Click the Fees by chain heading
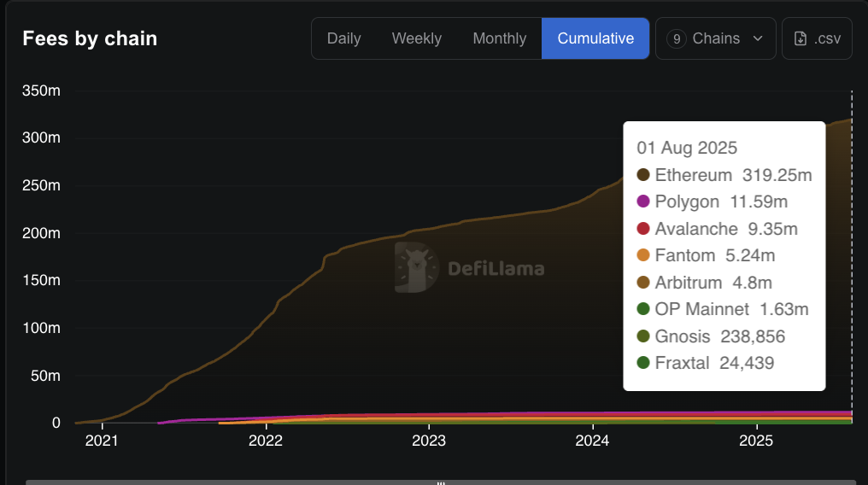868x485 pixels. coord(90,38)
